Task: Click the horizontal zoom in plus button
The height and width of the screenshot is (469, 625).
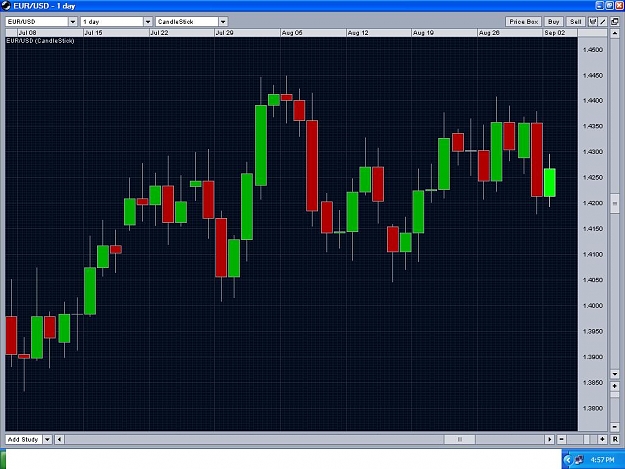Action: [x=602, y=440]
